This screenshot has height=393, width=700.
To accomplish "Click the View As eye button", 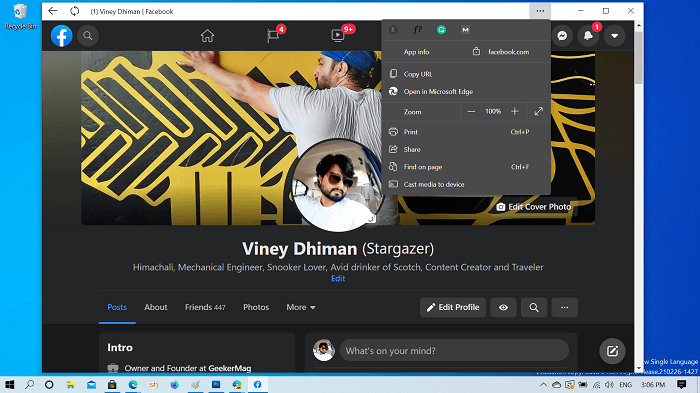I will pyautogui.click(x=503, y=307).
